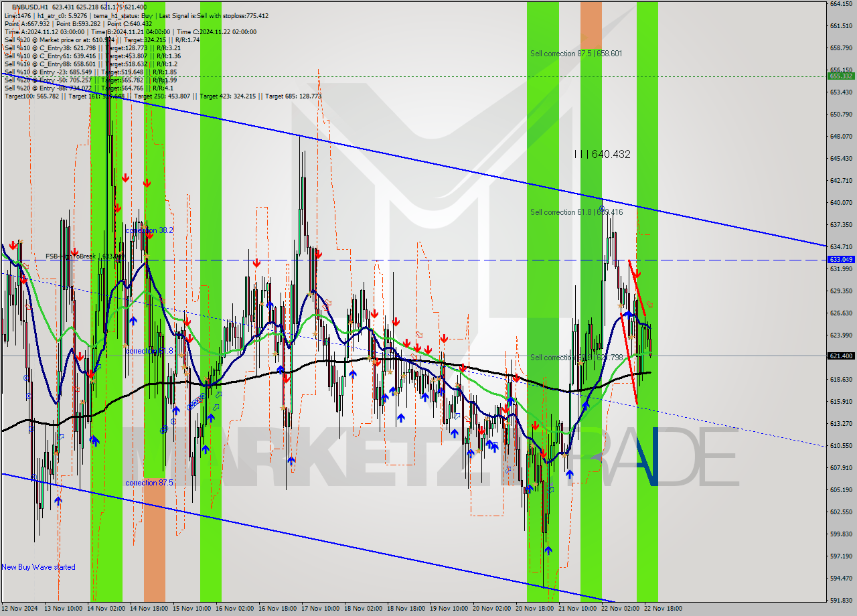Click the 640.070 price axis value
857x616 pixels.
pos(841,202)
